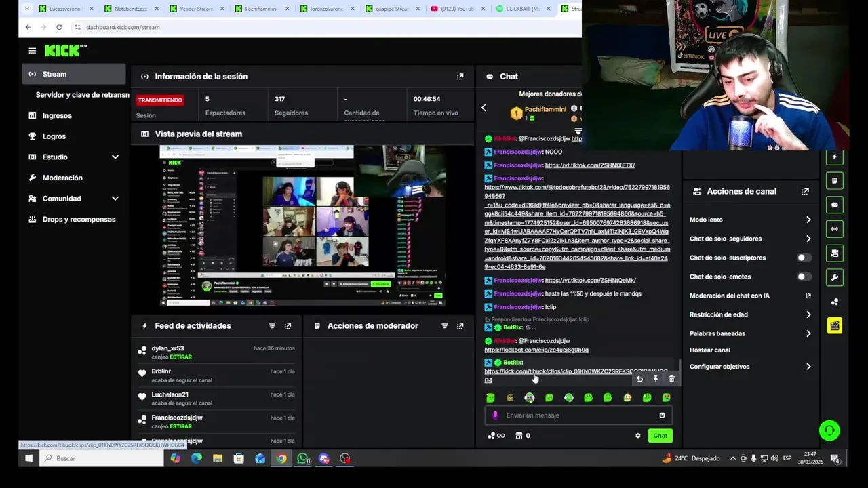The image size is (868, 488).
Task: Open the kickbot.com clip link
Action: (536, 350)
